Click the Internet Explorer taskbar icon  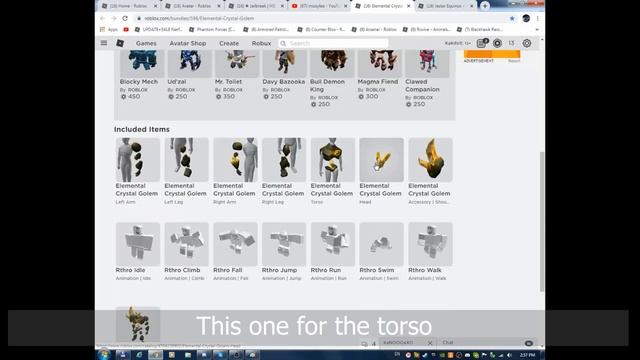click(x=139, y=355)
